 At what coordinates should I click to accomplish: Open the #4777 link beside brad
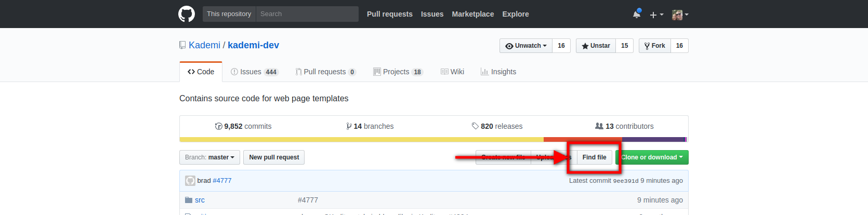click(222, 181)
